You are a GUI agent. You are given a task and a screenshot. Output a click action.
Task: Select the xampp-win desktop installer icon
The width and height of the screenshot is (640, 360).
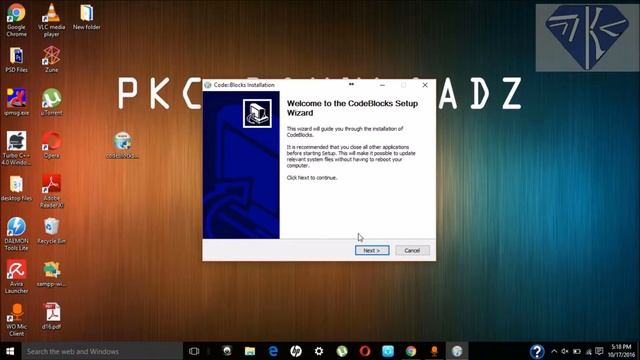tap(51, 274)
